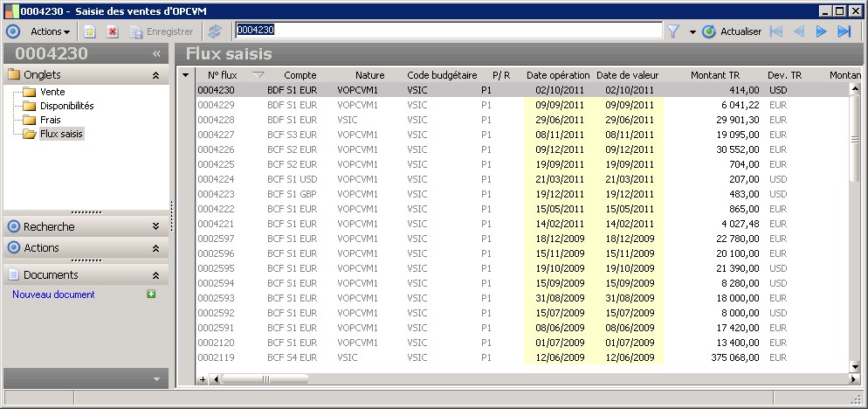The height and width of the screenshot is (409, 868).
Task: Click the Nouveau document link
Action: pos(54,295)
